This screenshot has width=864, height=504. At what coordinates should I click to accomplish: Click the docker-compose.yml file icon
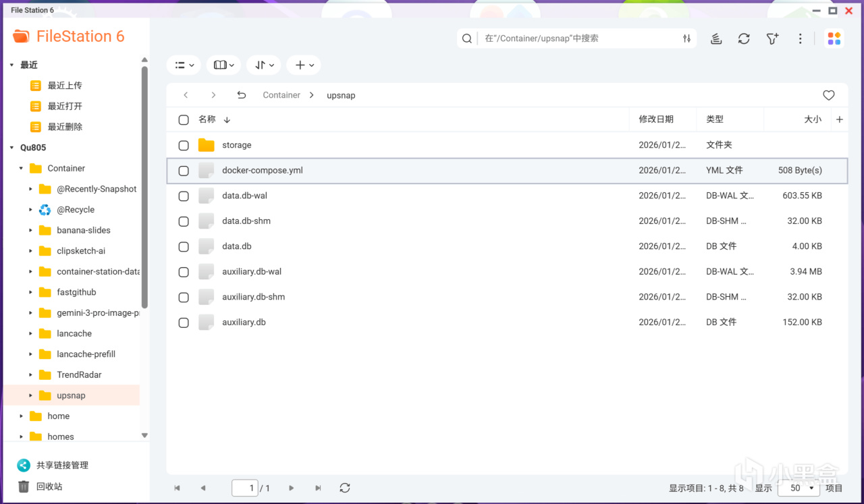point(206,171)
